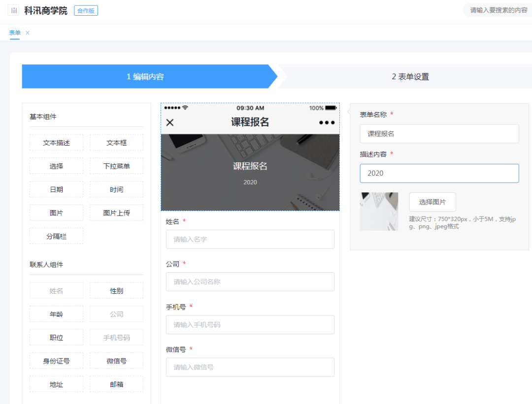Click 选择图片 to choose a banner image
The image size is (532, 404).
click(x=432, y=202)
